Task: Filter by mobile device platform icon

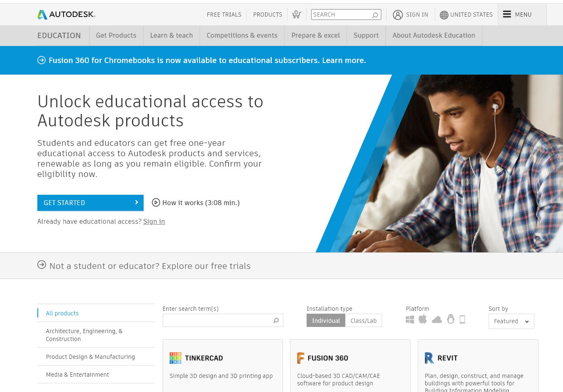Action: point(462,319)
